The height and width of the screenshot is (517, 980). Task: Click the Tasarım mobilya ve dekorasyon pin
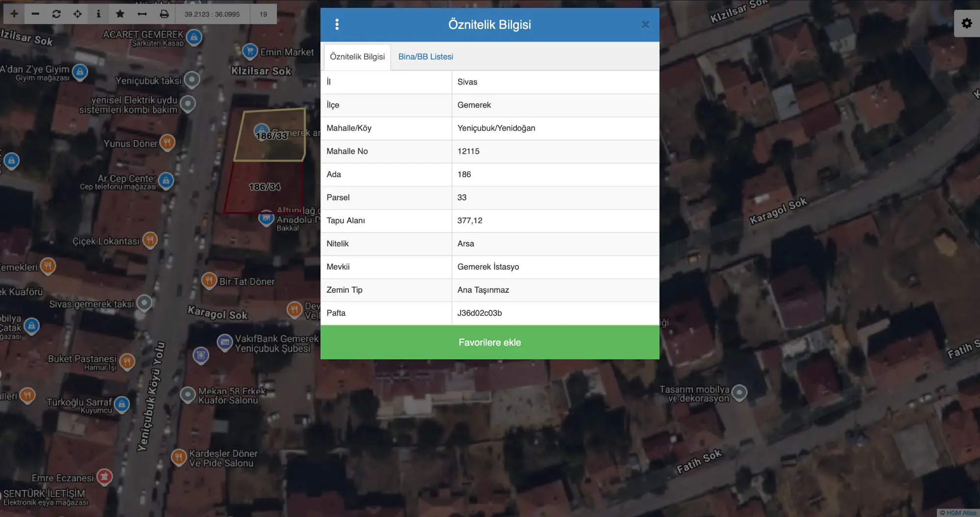tap(739, 392)
